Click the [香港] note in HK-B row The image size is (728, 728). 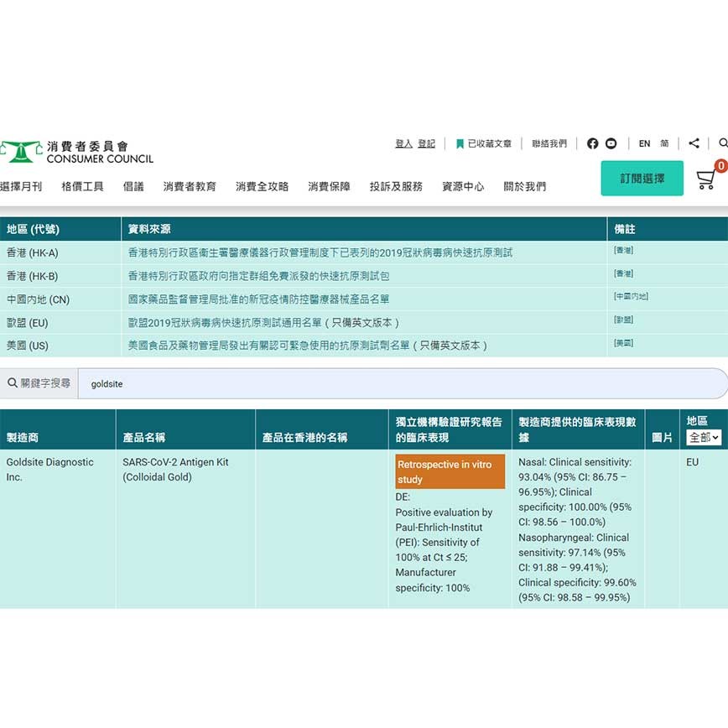click(x=623, y=273)
